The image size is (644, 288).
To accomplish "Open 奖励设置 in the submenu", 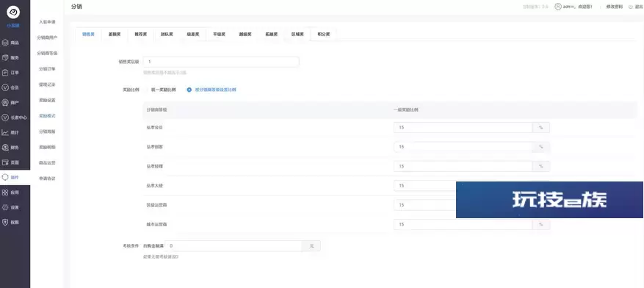I will 47,100.
